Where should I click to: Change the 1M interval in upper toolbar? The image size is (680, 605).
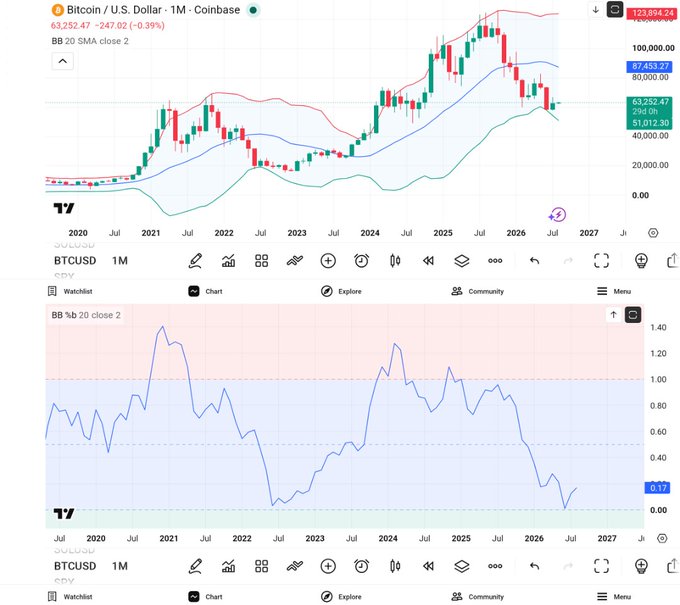click(120, 261)
